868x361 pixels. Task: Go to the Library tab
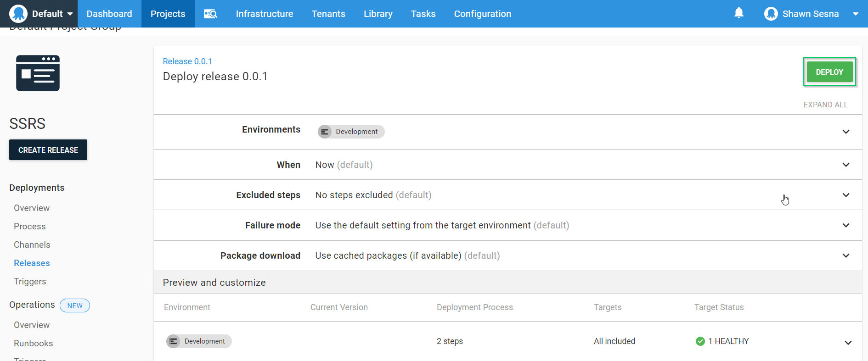coord(378,14)
